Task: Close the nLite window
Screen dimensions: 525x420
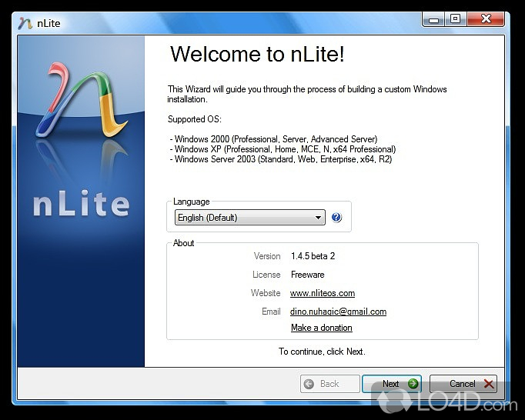Action: tap(486, 19)
